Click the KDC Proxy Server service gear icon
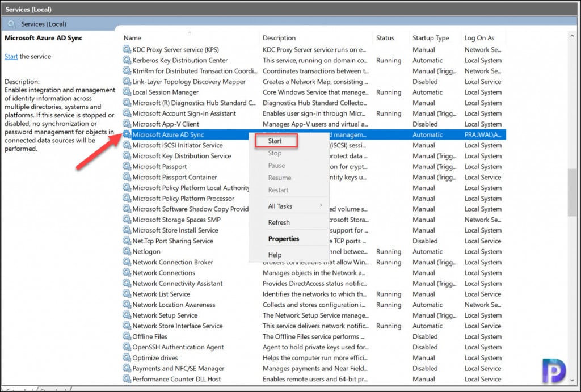581x392 pixels. point(127,49)
